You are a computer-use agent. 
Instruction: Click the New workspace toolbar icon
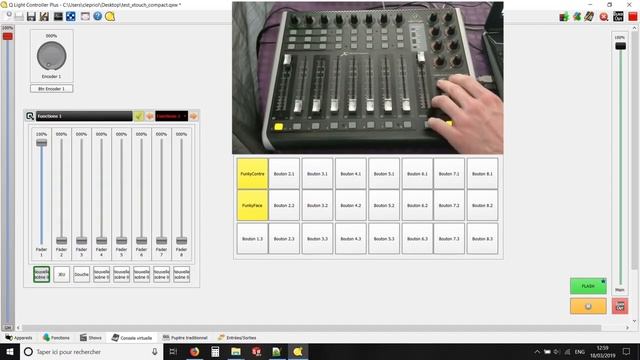pos(8,16)
